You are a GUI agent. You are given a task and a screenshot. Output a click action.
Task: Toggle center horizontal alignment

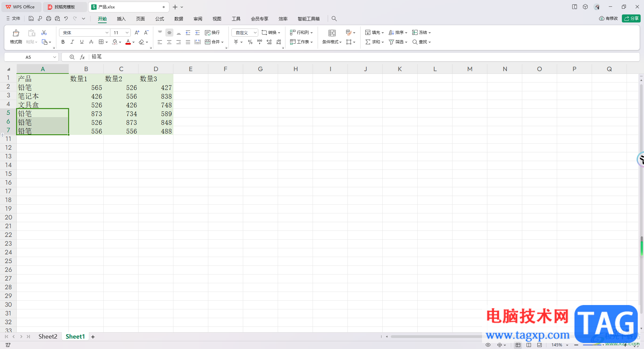(x=169, y=42)
